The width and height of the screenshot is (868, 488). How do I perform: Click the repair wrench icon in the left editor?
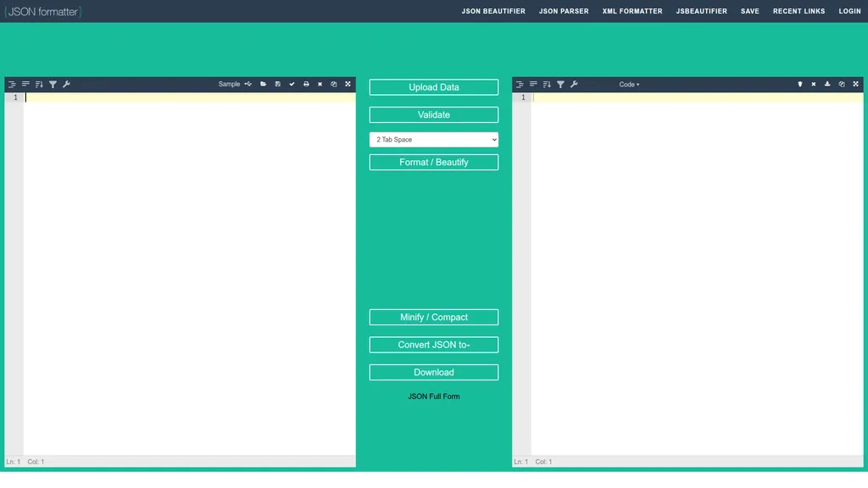(66, 84)
